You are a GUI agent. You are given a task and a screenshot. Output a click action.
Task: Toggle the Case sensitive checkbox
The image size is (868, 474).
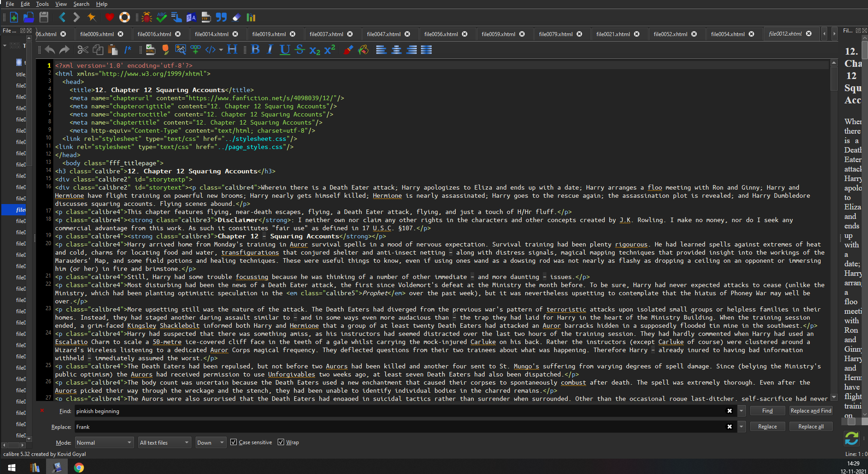point(233,442)
